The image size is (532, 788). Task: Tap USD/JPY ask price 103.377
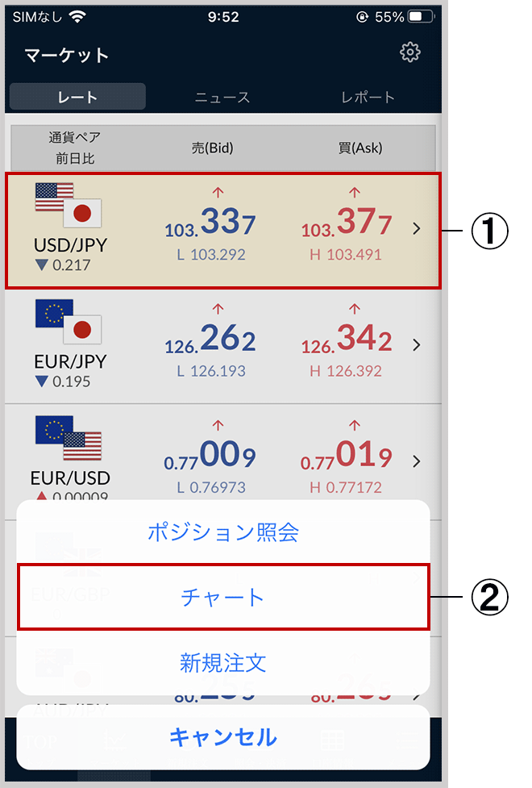(346, 222)
